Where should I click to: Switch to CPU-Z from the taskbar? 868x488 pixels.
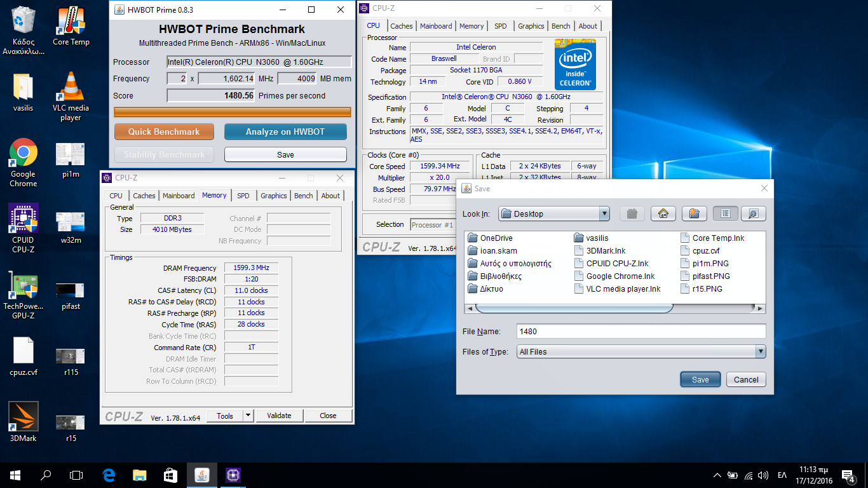[x=233, y=475]
